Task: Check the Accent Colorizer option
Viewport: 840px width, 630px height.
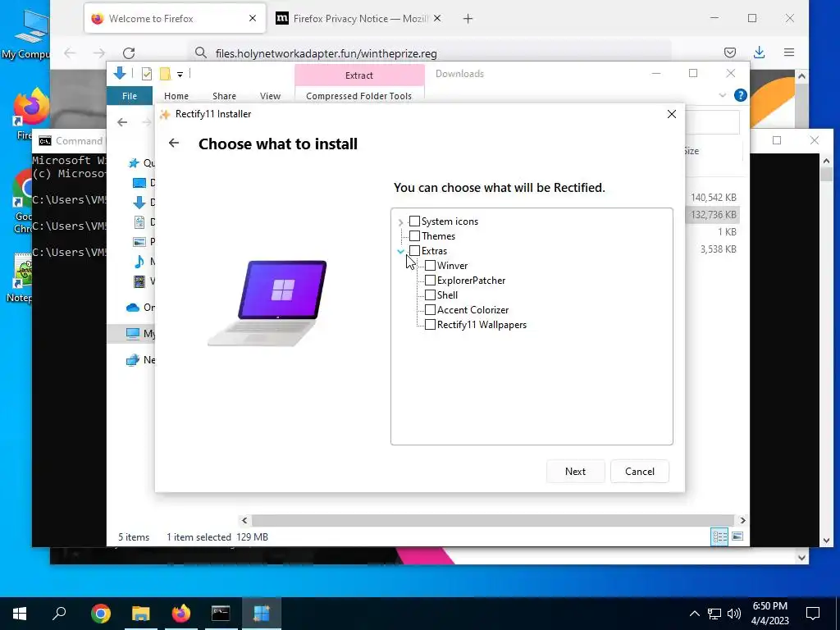Action: [x=430, y=309]
